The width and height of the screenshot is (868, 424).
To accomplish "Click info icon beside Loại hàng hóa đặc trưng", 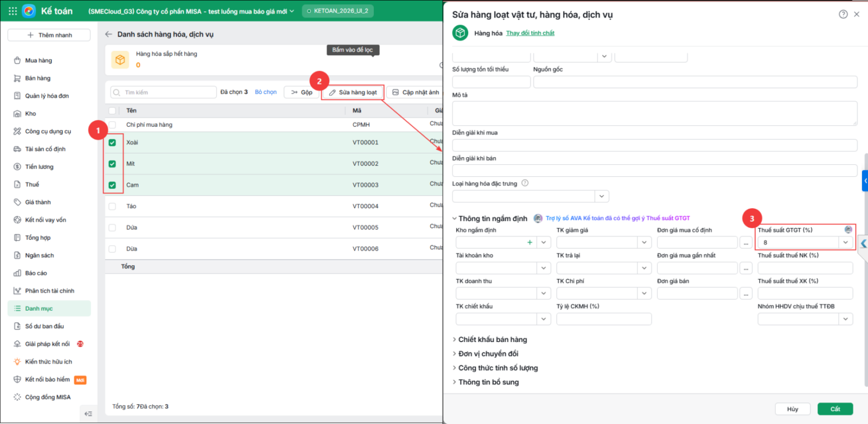I will (525, 183).
